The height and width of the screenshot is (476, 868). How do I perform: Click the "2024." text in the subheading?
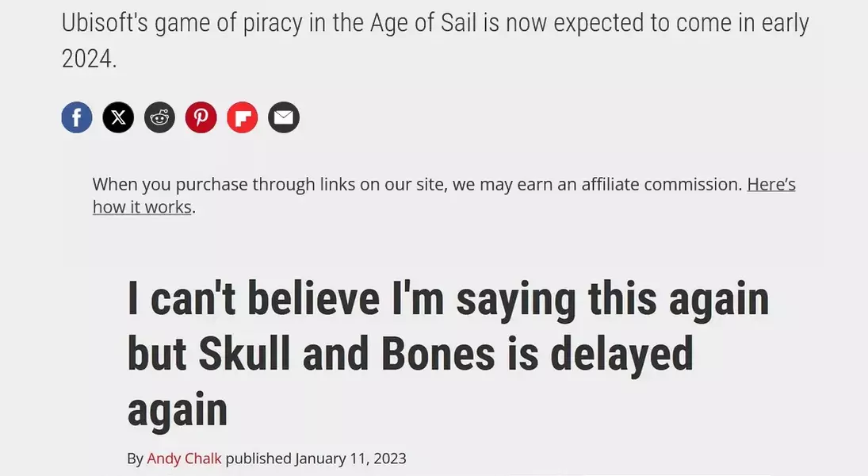click(x=89, y=57)
